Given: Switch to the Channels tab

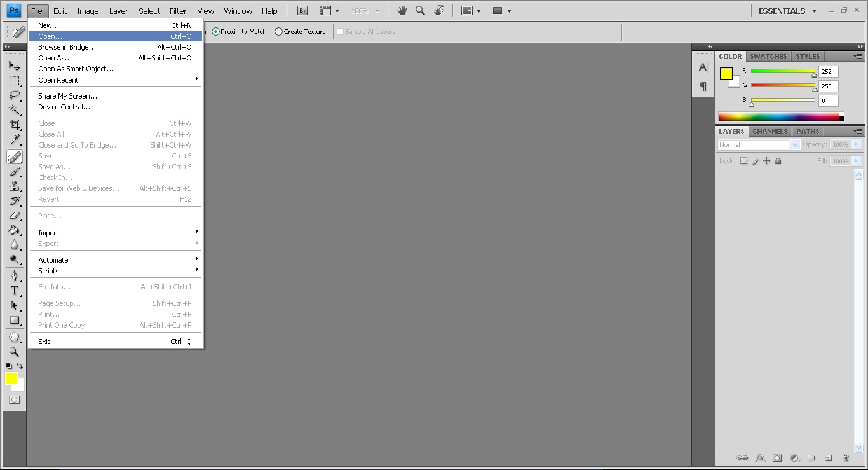Looking at the screenshot, I should pyautogui.click(x=770, y=131).
